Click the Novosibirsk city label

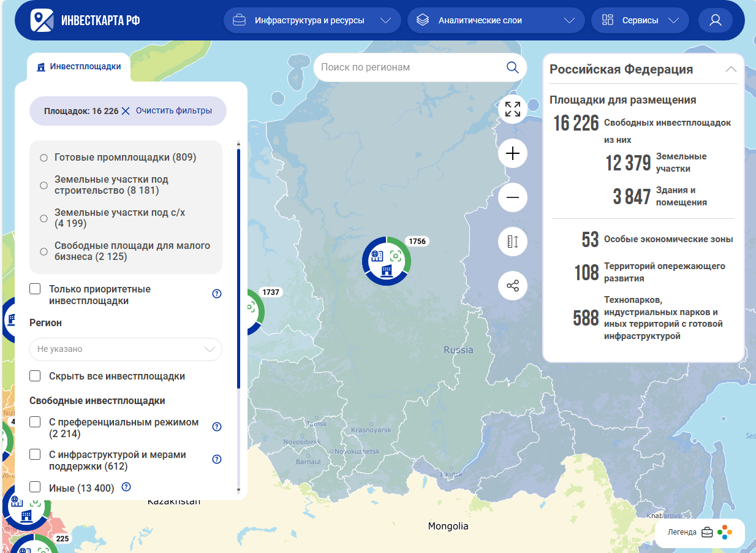[x=302, y=442]
